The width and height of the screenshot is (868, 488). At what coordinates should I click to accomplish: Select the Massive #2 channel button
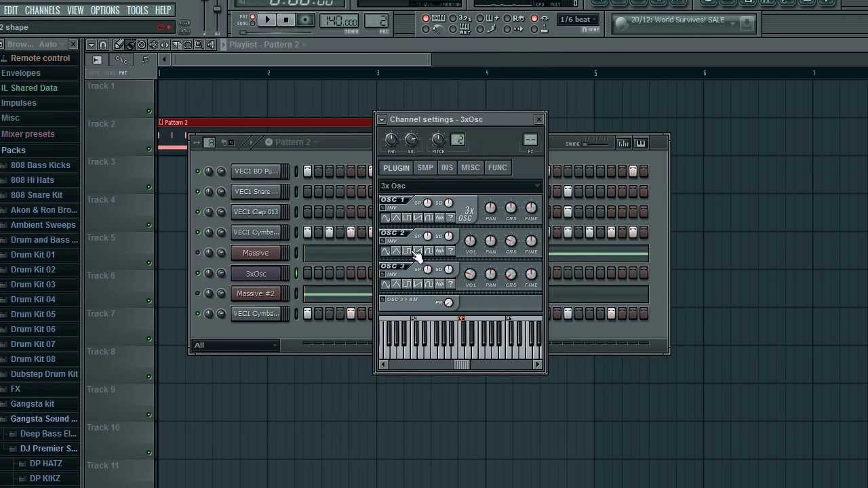click(x=256, y=293)
